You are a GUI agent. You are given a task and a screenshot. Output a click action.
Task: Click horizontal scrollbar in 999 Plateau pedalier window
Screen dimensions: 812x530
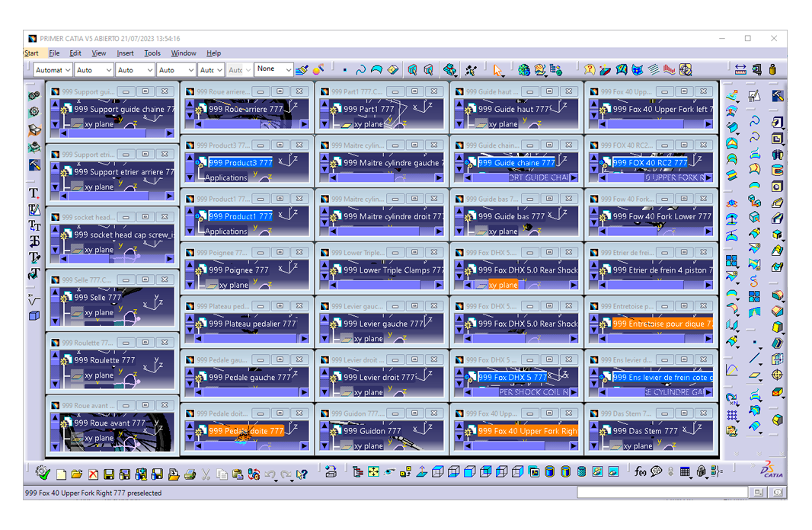point(251,339)
